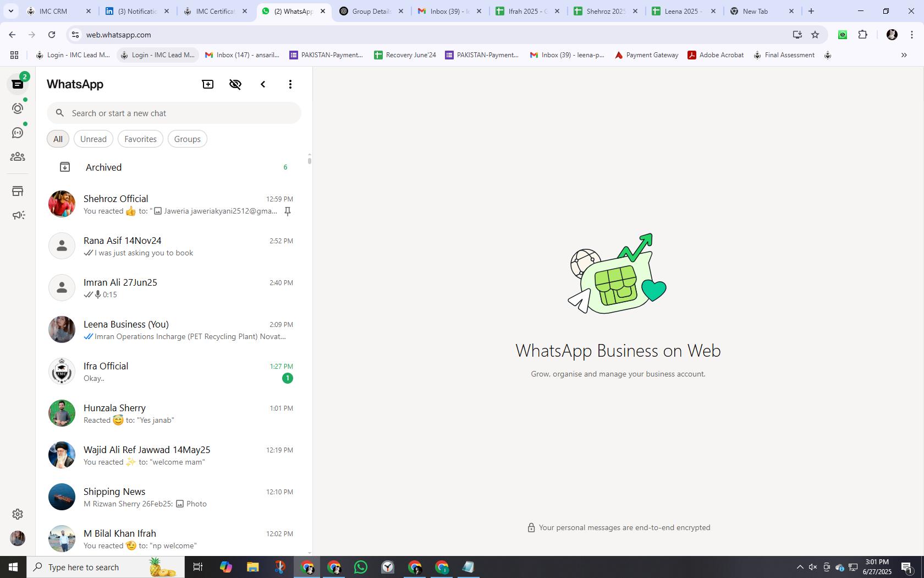This screenshot has width=924, height=578.
Task: Switch to Leena 2025 spreadsheet tab
Action: coord(684,11)
